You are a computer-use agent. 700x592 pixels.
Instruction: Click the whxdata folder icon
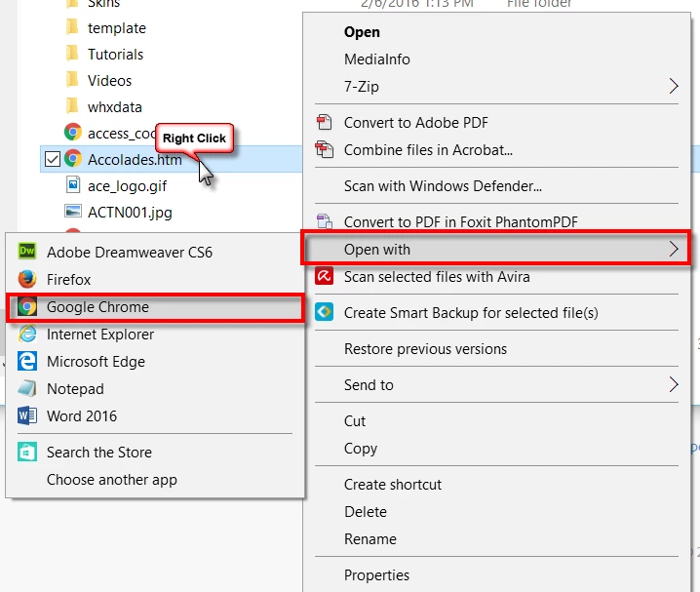[x=72, y=106]
